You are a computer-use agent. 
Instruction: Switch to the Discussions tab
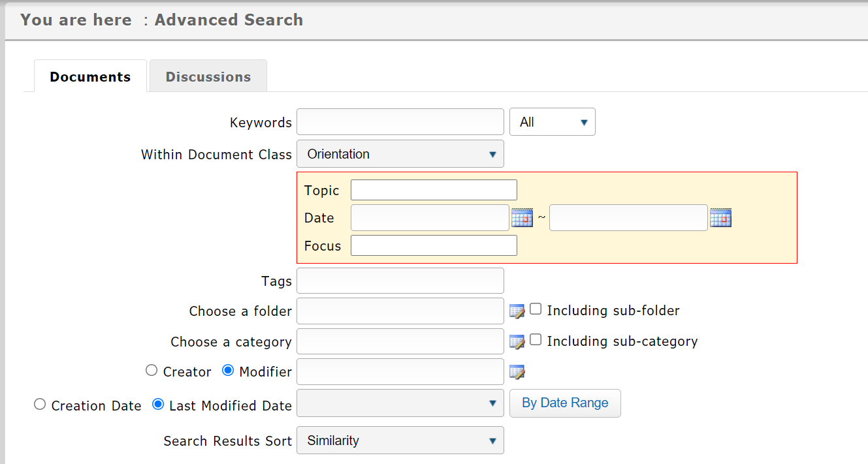[208, 77]
